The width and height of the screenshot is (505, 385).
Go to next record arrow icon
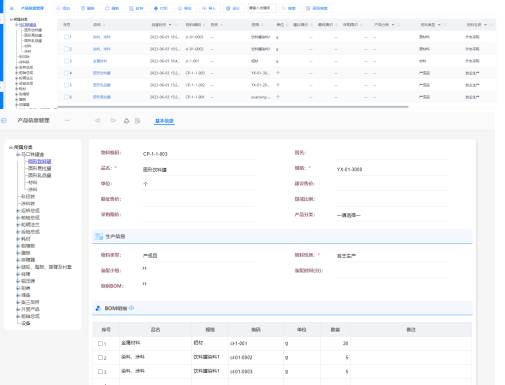click(x=113, y=120)
